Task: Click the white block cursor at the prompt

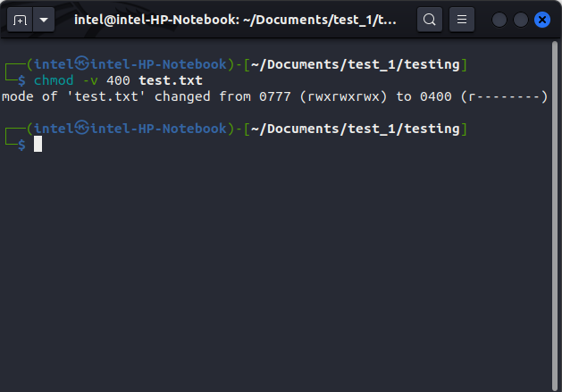Action: pyautogui.click(x=38, y=144)
